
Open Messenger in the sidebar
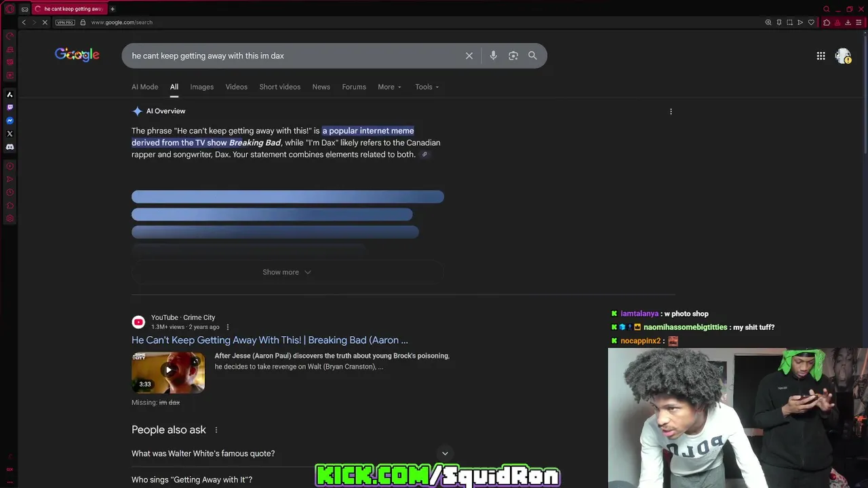point(9,121)
